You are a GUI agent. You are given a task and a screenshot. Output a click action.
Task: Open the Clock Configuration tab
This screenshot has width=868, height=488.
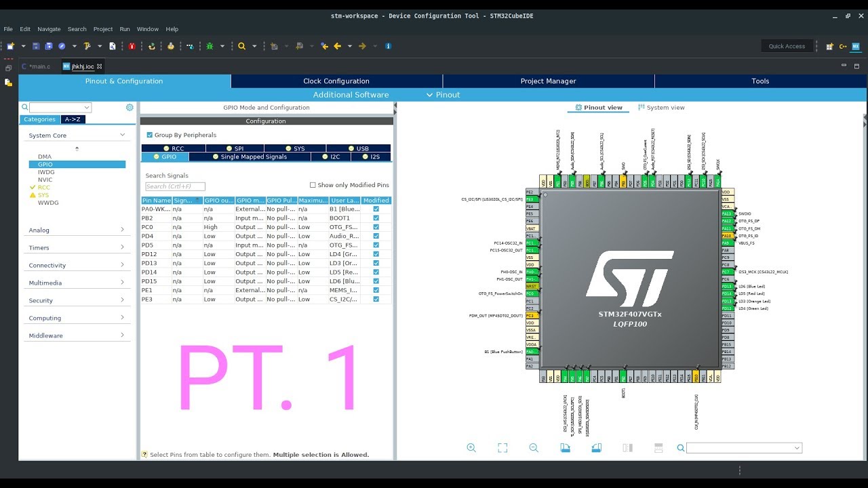coord(336,81)
